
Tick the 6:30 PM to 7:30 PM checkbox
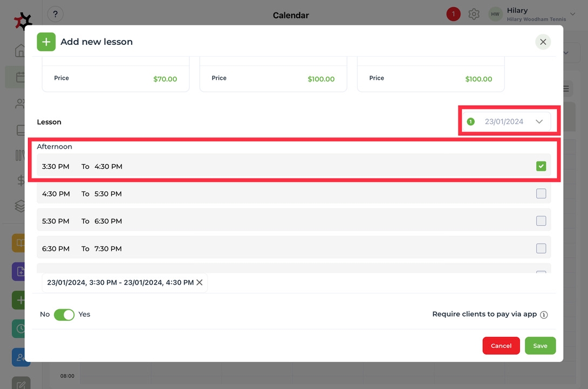pos(541,249)
